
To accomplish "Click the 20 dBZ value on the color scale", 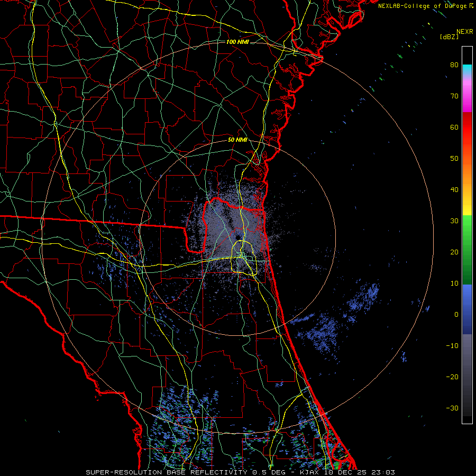I will tap(454, 252).
